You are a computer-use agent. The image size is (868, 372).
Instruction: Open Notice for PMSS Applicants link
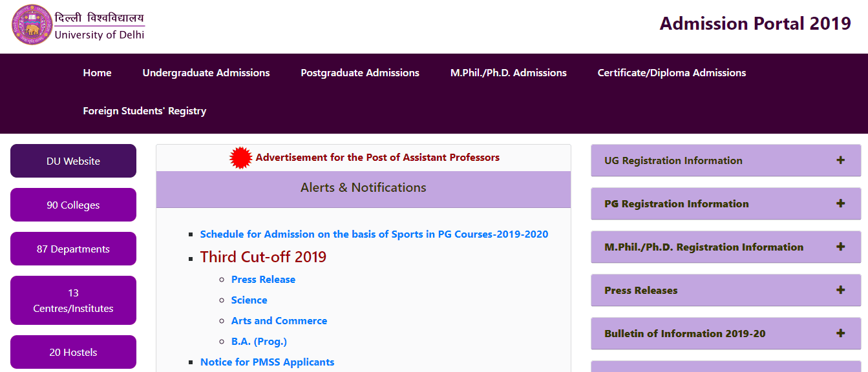[x=267, y=362]
